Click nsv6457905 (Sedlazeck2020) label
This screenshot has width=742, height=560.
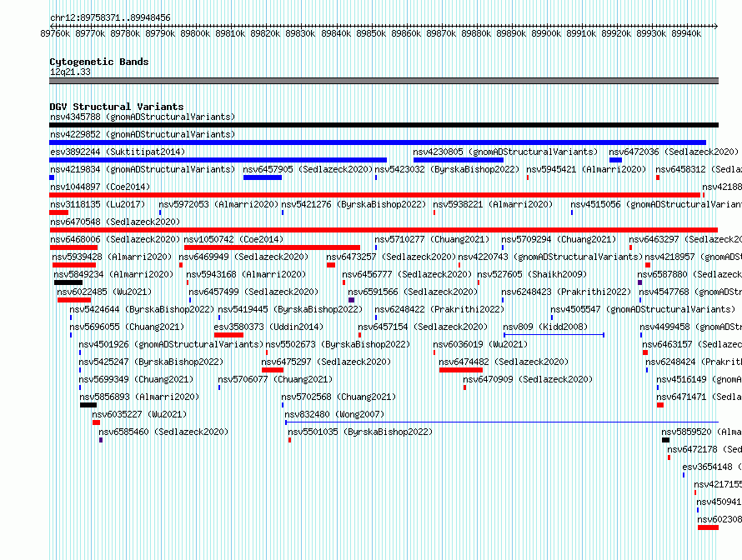tap(308, 169)
